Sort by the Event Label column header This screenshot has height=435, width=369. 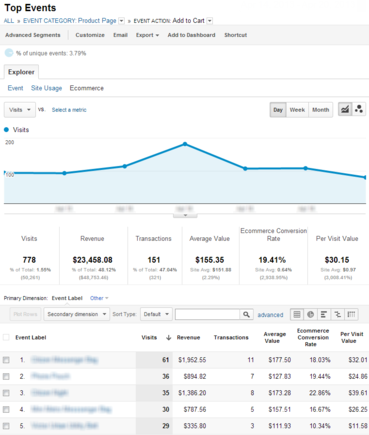31,338
